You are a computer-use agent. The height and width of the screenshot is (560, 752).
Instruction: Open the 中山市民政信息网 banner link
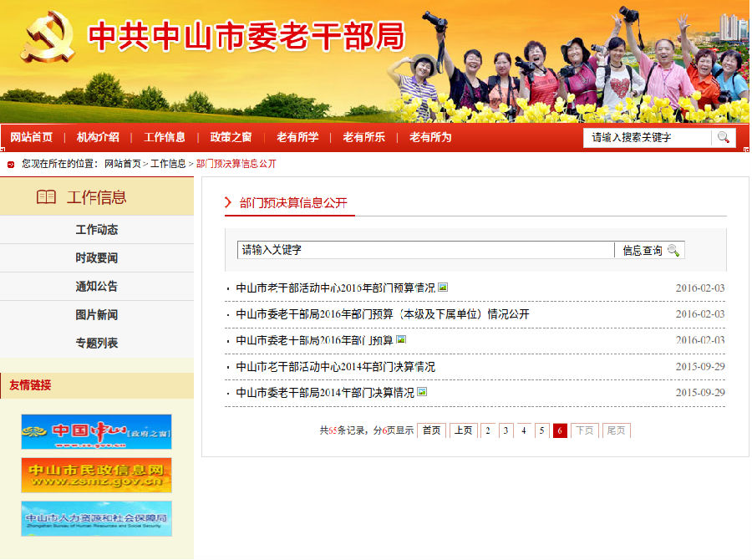click(96, 475)
